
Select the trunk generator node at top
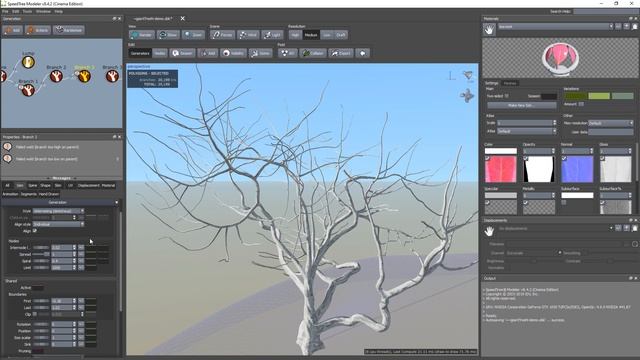click(28, 62)
